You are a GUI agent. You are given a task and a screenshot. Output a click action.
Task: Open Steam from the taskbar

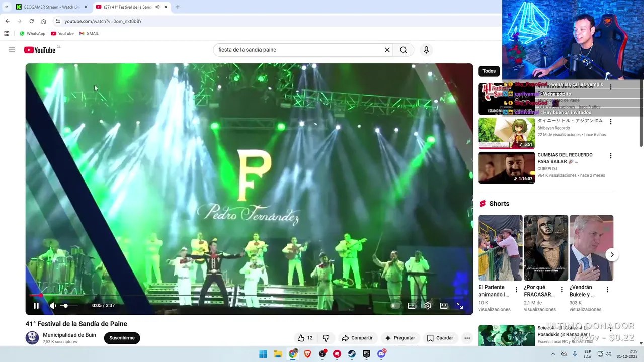coord(352,354)
